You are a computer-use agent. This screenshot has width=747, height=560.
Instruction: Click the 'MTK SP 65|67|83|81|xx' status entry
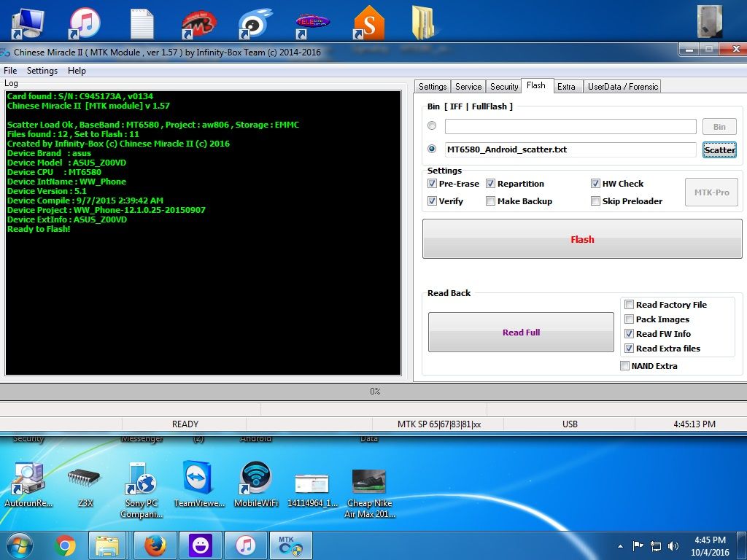[x=438, y=424]
